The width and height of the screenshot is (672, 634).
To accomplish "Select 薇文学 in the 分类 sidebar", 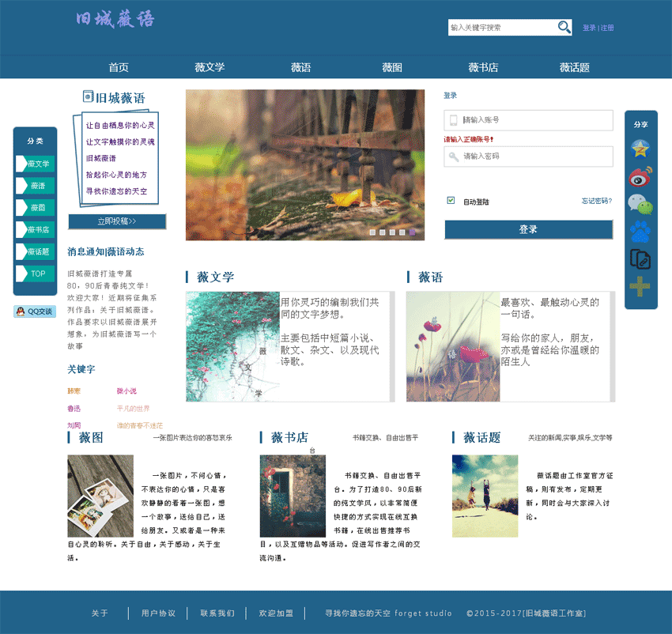I will click(35, 164).
